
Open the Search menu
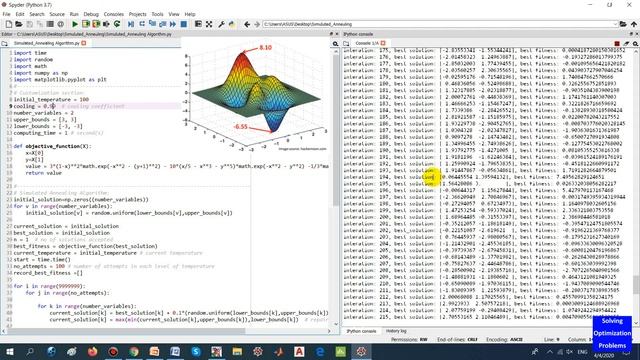click(x=37, y=14)
